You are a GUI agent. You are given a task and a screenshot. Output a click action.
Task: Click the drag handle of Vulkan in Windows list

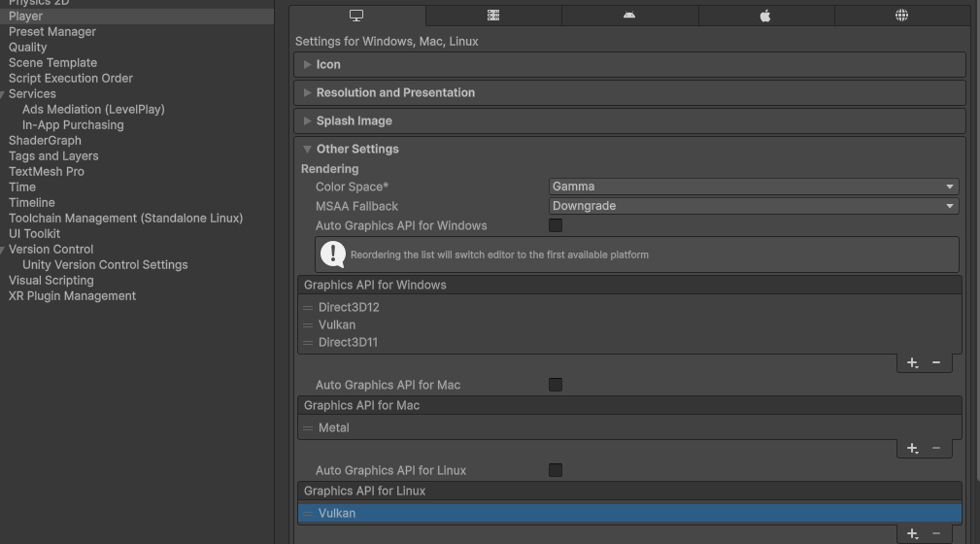click(x=308, y=325)
